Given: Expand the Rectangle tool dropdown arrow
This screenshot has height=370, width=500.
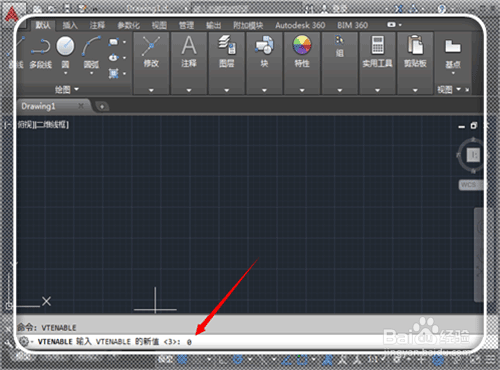Looking at the screenshot, I should pos(125,42).
